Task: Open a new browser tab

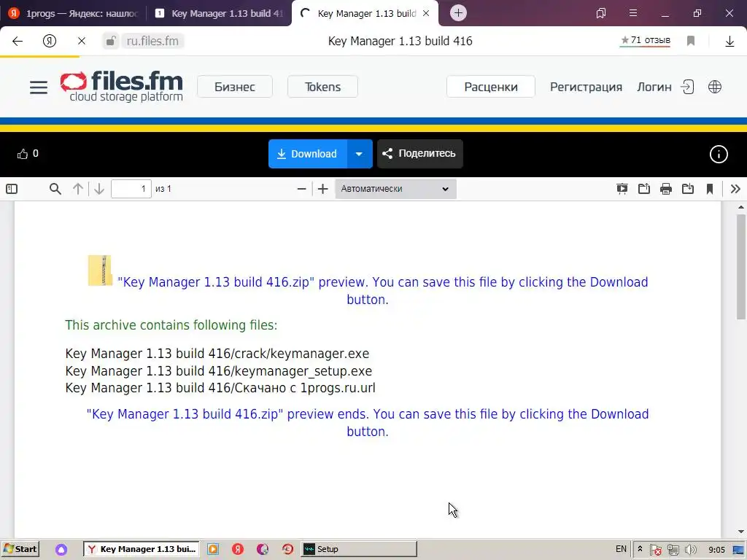Action: coord(458,13)
